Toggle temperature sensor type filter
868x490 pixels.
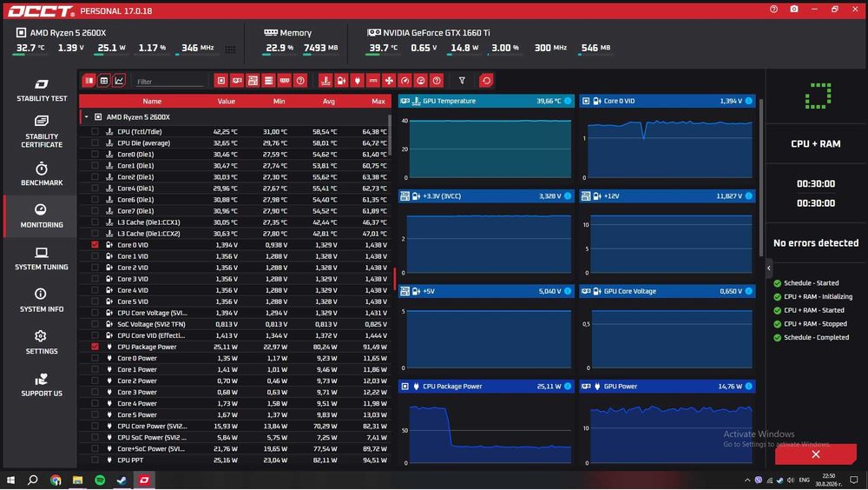click(325, 81)
